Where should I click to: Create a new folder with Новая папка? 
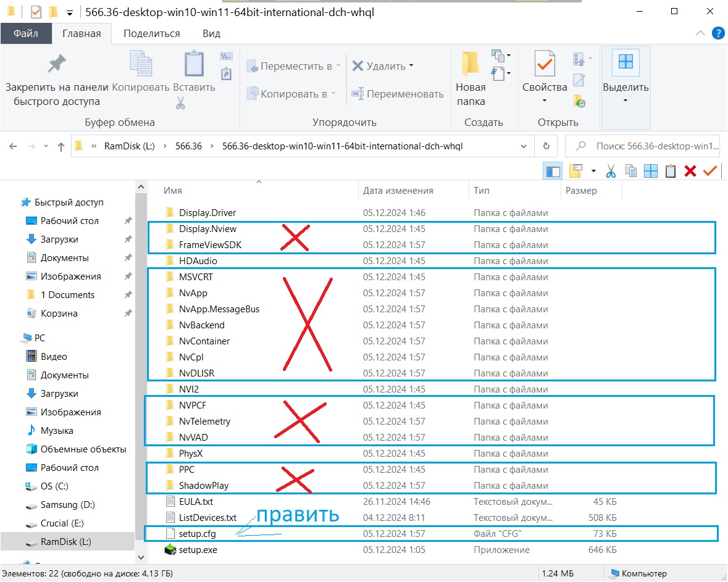[x=471, y=78]
